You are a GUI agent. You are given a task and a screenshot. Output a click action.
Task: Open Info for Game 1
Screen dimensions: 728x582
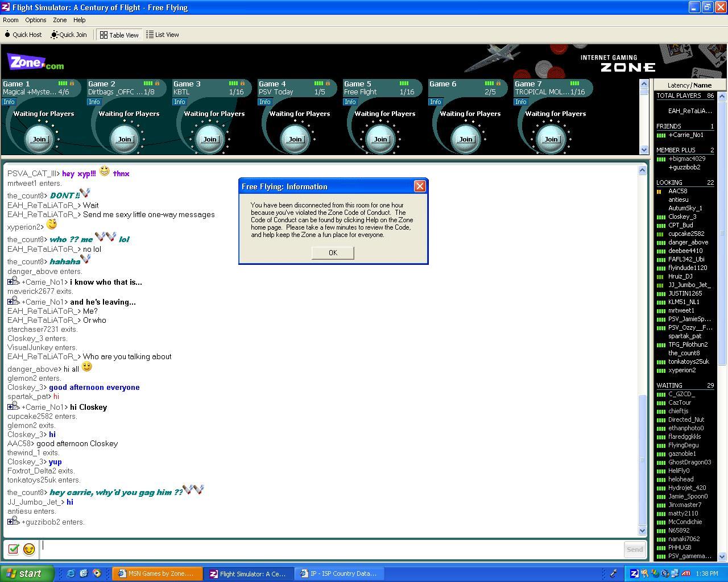click(9, 102)
